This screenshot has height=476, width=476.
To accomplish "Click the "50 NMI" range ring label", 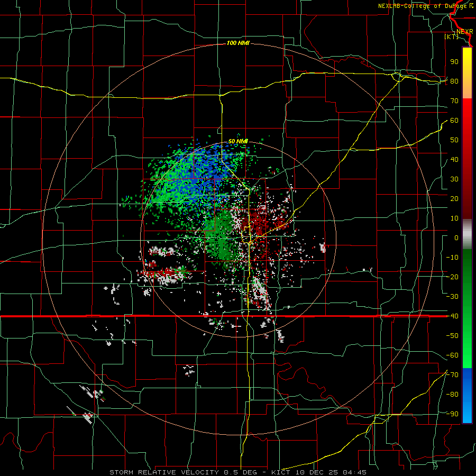I will point(238,141).
